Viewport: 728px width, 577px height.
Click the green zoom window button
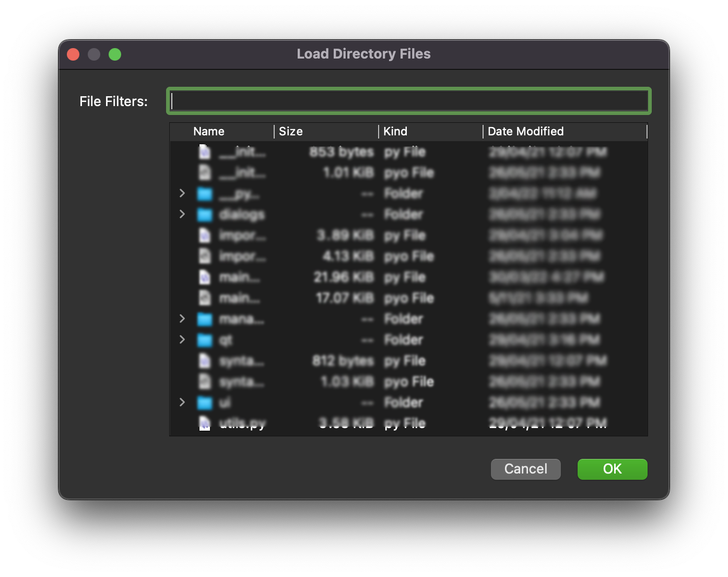115,54
